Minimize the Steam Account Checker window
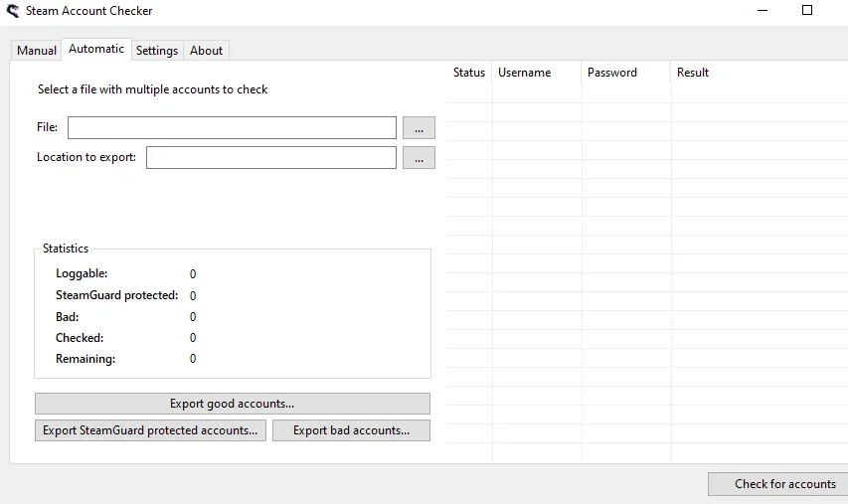This screenshot has width=848, height=504. [763, 10]
